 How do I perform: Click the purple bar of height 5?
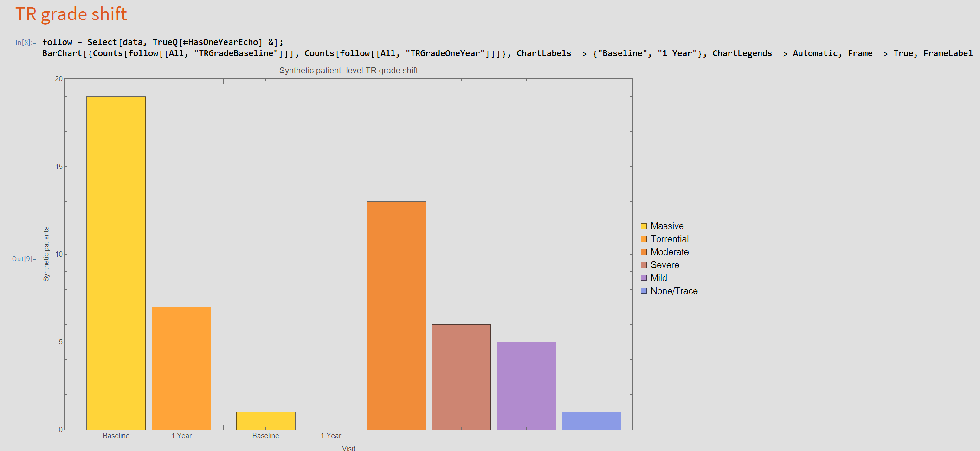[x=527, y=386]
